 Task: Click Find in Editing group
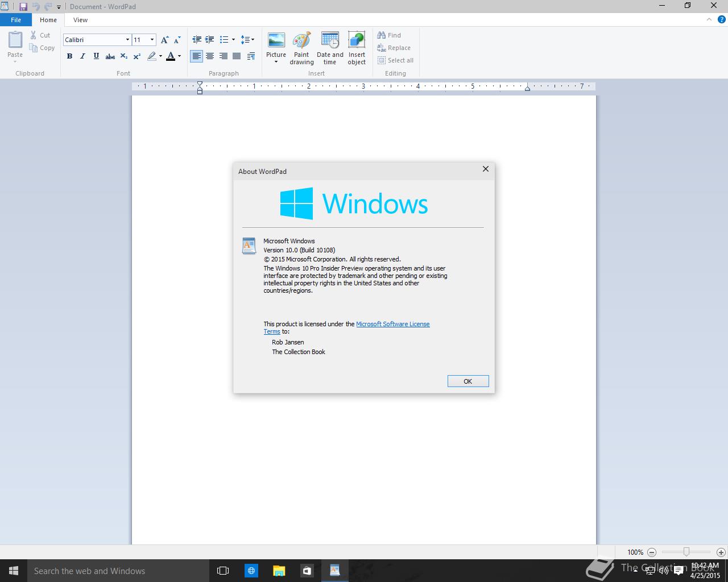(x=389, y=35)
